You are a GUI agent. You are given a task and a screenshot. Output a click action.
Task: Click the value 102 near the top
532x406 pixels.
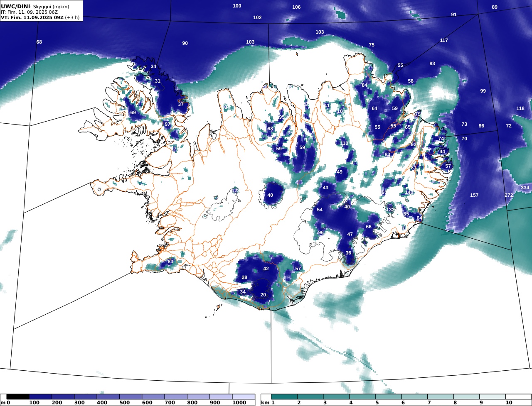point(257,17)
